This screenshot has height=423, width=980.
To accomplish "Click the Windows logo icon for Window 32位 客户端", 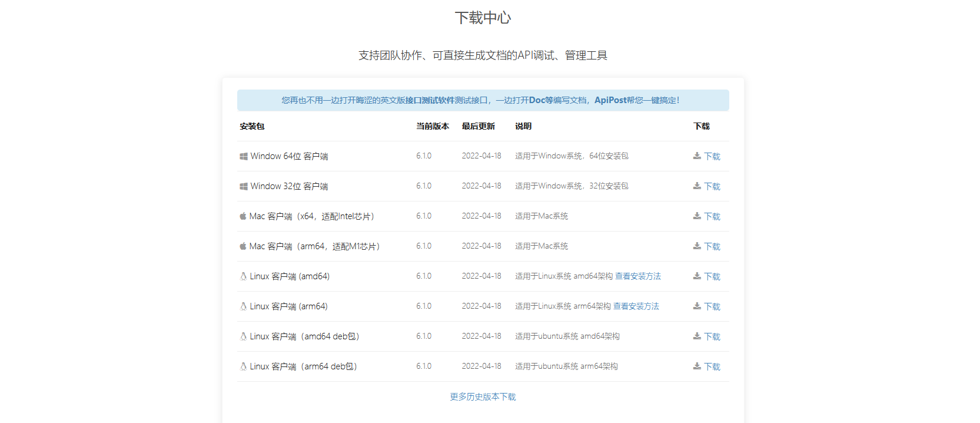I will pos(243,186).
